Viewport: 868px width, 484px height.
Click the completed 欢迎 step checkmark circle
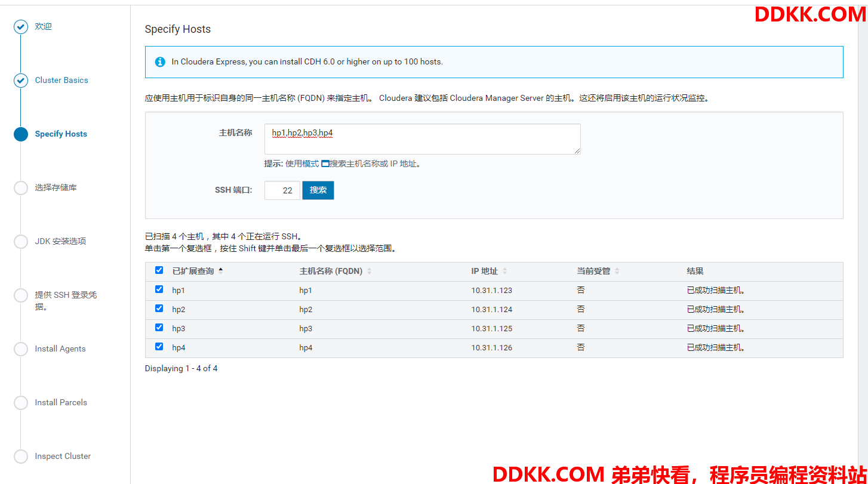21,27
